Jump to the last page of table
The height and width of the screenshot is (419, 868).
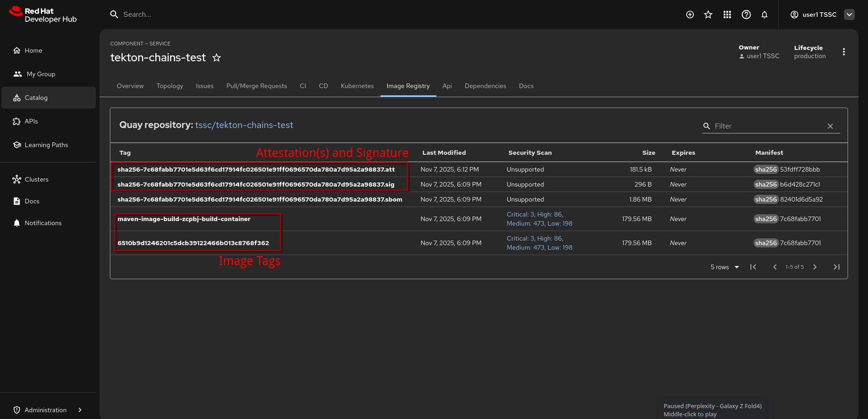pyautogui.click(x=836, y=267)
